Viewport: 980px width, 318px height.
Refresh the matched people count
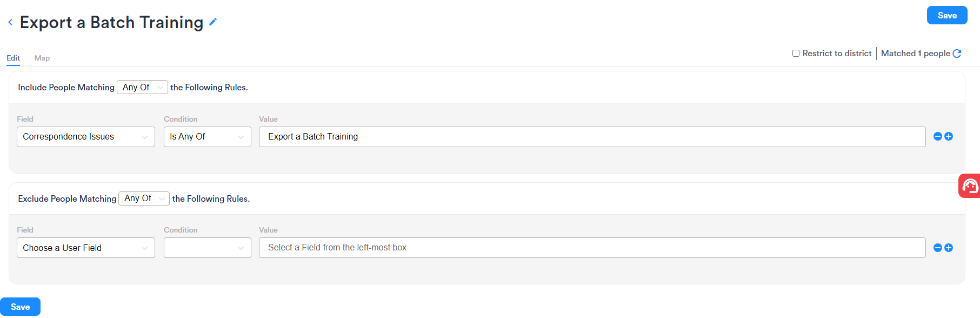tap(958, 54)
